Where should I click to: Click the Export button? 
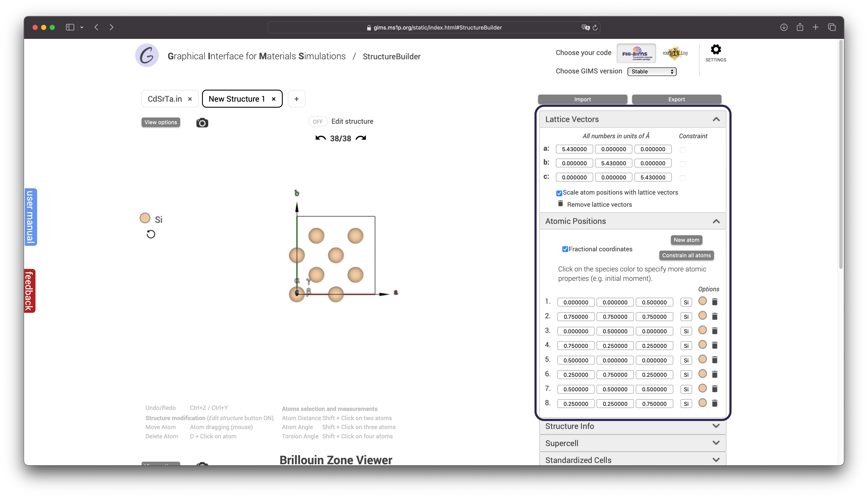(676, 99)
